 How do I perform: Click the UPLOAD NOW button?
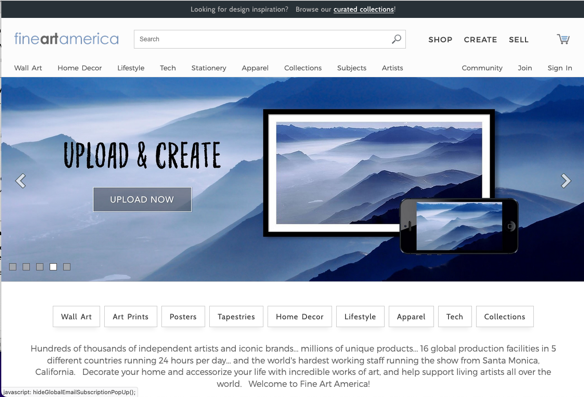tap(142, 200)
